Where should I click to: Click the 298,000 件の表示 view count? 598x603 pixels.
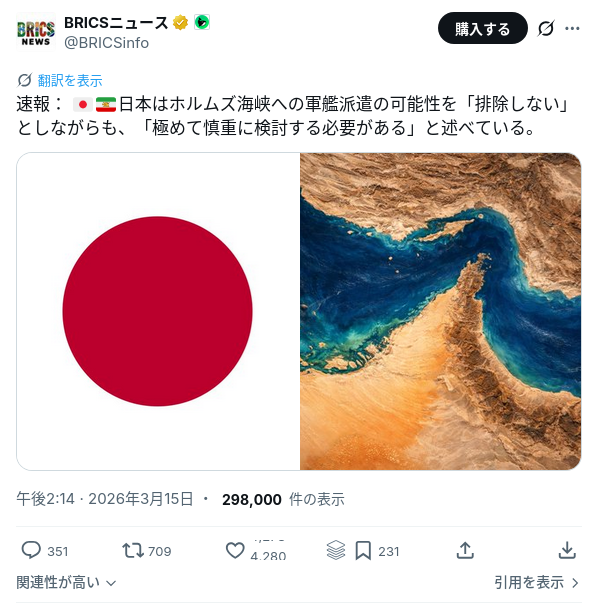283,499
